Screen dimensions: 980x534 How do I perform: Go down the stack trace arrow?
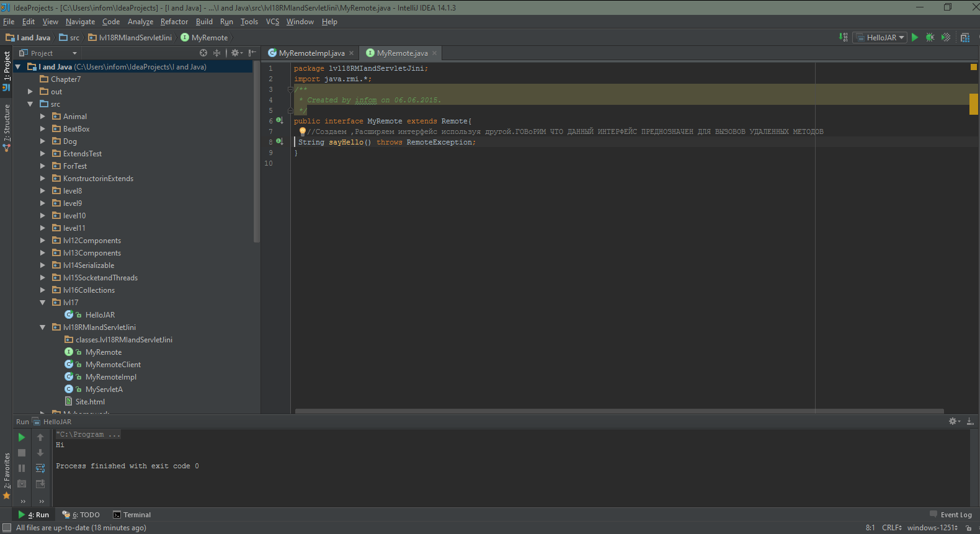[x=40, y=453]
